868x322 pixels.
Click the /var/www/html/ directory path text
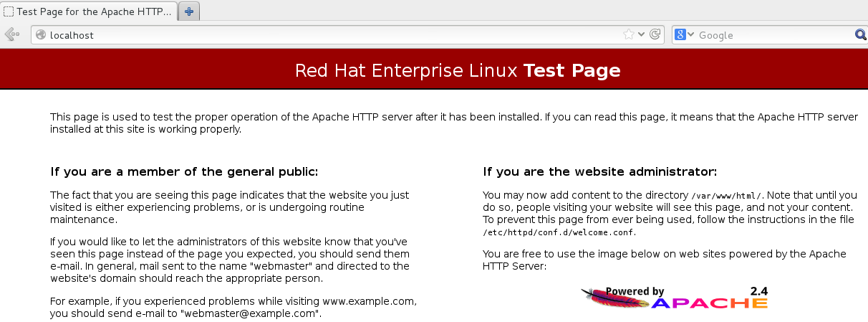point(728,195)
